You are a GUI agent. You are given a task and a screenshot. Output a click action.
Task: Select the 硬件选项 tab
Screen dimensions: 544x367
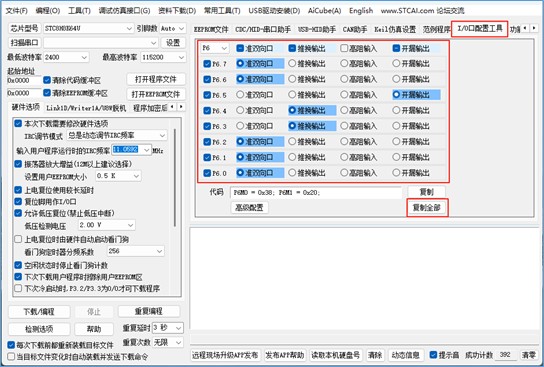[26, 107]
